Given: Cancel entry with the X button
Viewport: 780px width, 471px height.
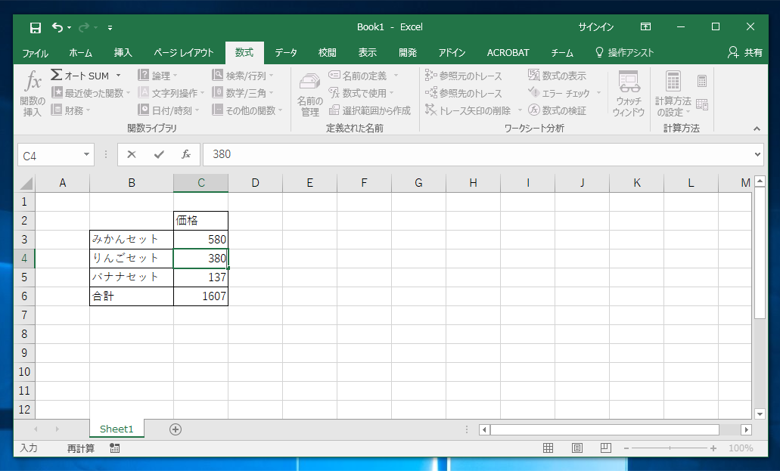Looking at the screenshot, I should click(x=131, y=155).
